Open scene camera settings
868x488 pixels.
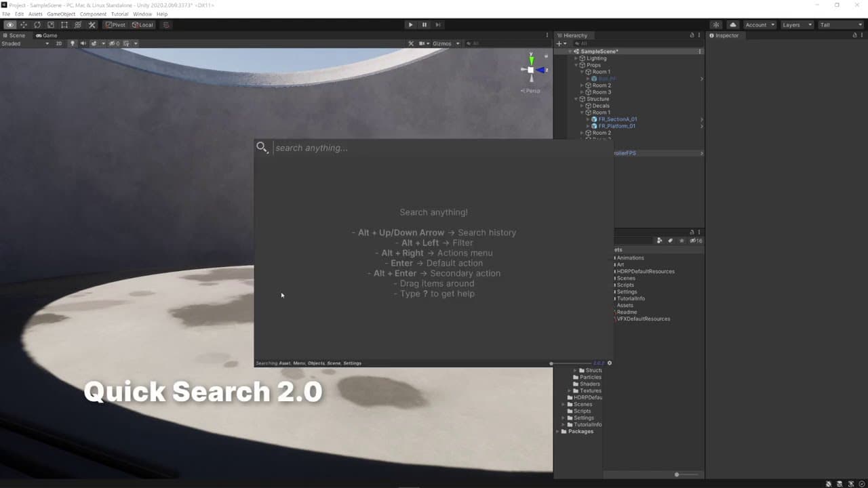pyautogui.click(x=424, y=43)
